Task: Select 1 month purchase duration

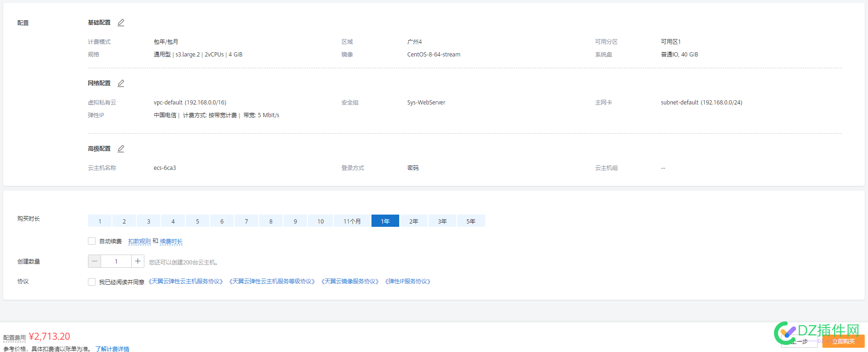Action: click(x=100, y=221)
